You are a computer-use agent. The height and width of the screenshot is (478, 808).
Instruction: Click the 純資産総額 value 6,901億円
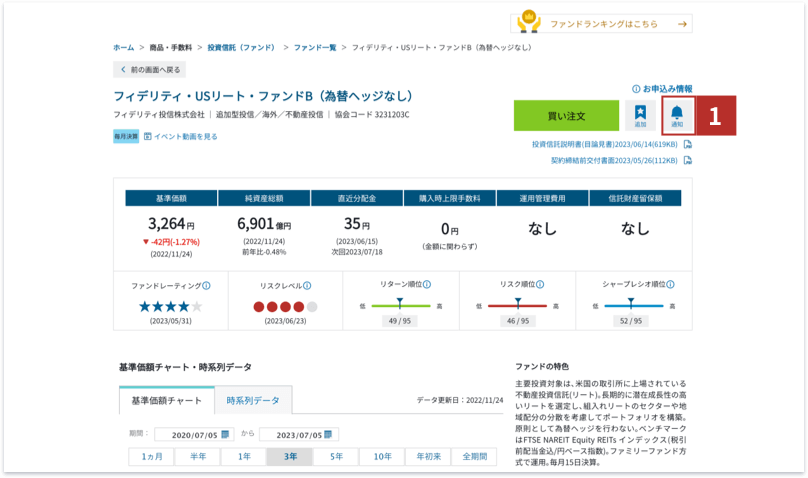pos(264,224)
